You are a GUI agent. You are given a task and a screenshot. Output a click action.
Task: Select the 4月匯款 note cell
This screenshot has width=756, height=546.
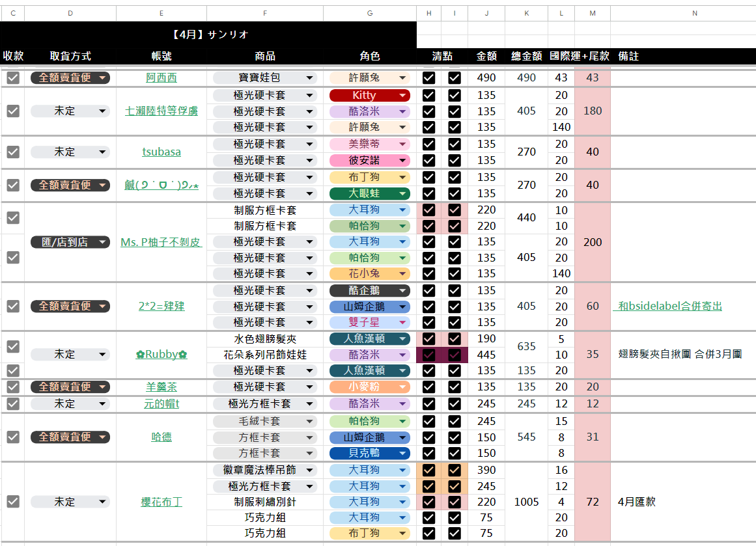[x=683, y=502]
